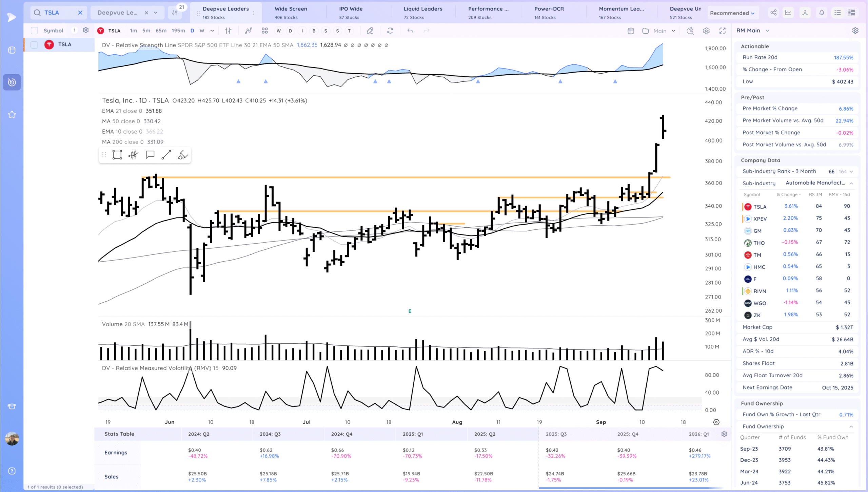Toggle the W circle marker button
Image resolution: width=868 pixels, height=492 pixels.
click(279, 31)
